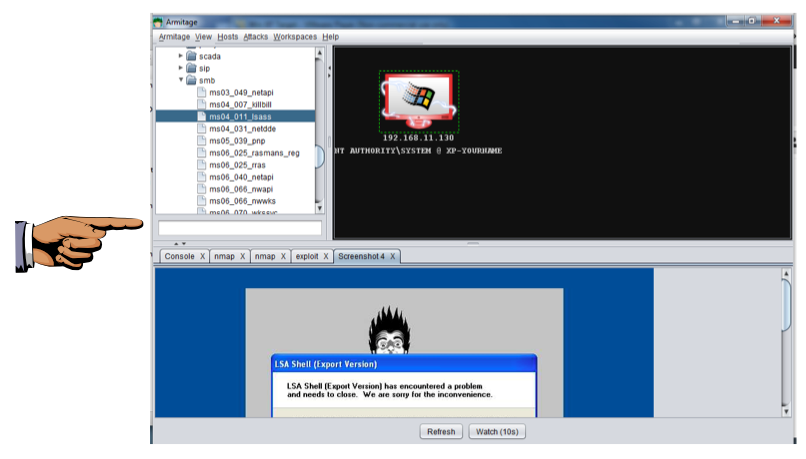Collapse the smb folder arrow

coord(181,80)
